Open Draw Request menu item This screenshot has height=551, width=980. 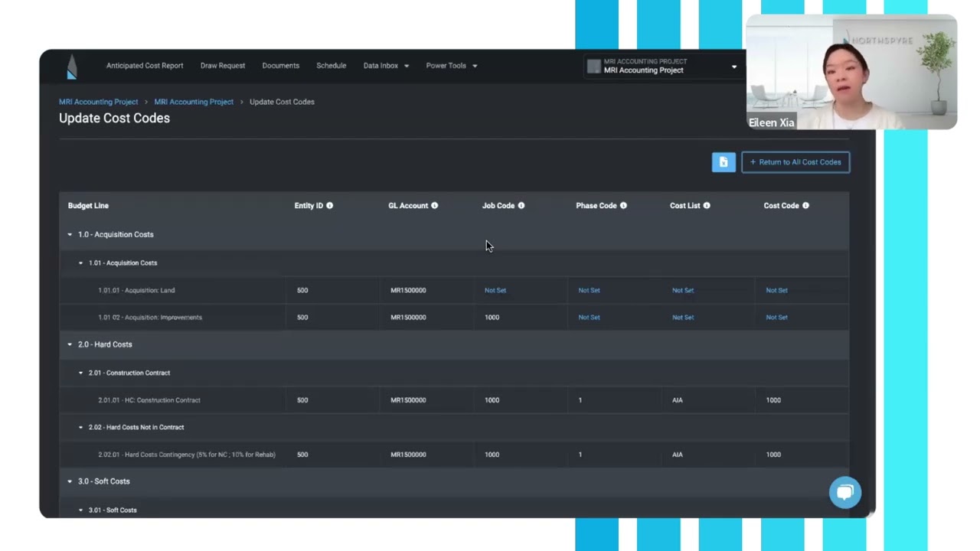coord(223,66)
